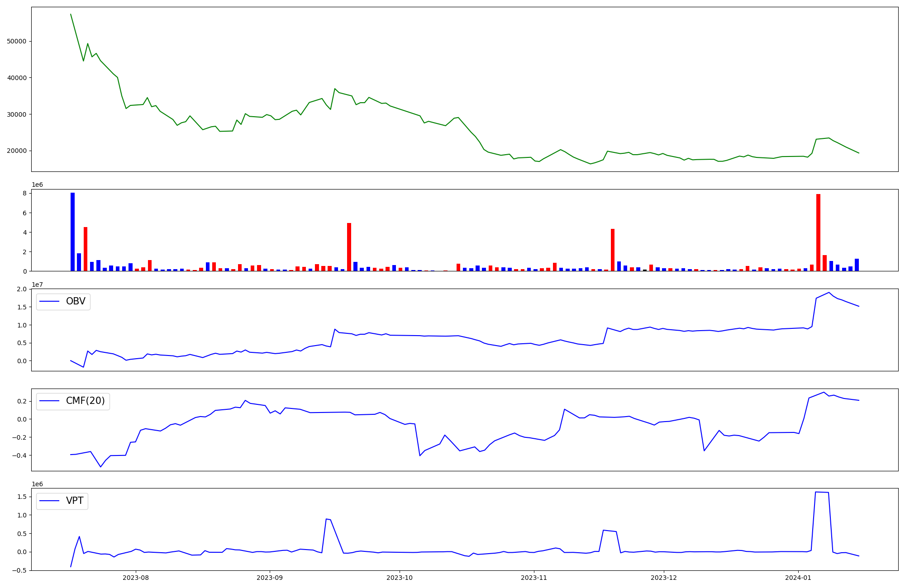Click the tallest red volume bar in January 2024

(818, 232)
